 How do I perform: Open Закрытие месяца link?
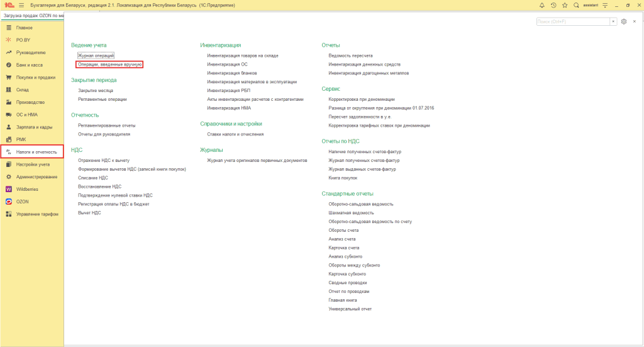coord(96,91)
